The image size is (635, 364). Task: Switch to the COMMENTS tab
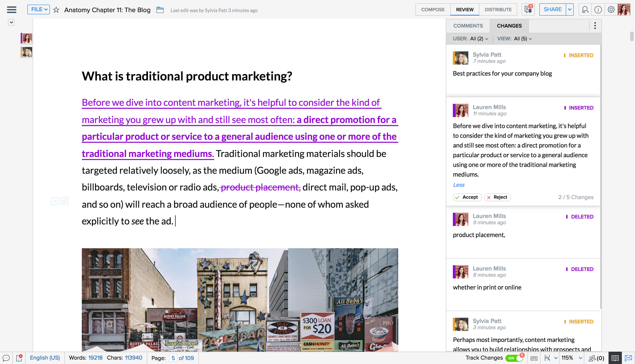[468, 26]
